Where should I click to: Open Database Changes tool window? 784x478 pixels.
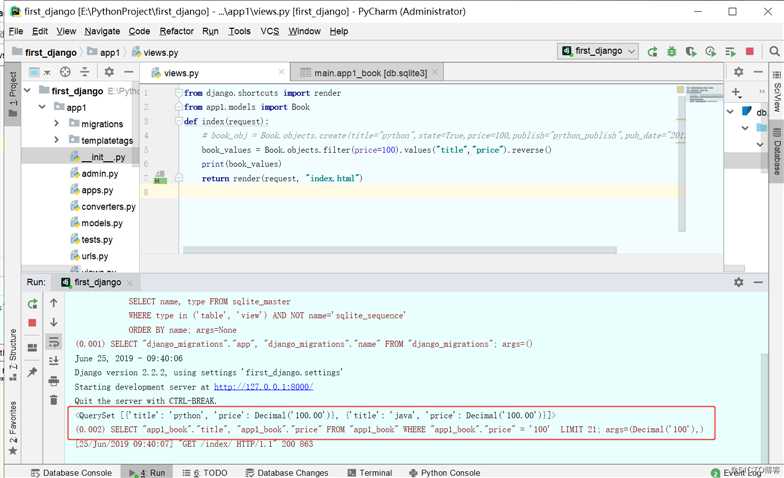click(x=287, y=472)
